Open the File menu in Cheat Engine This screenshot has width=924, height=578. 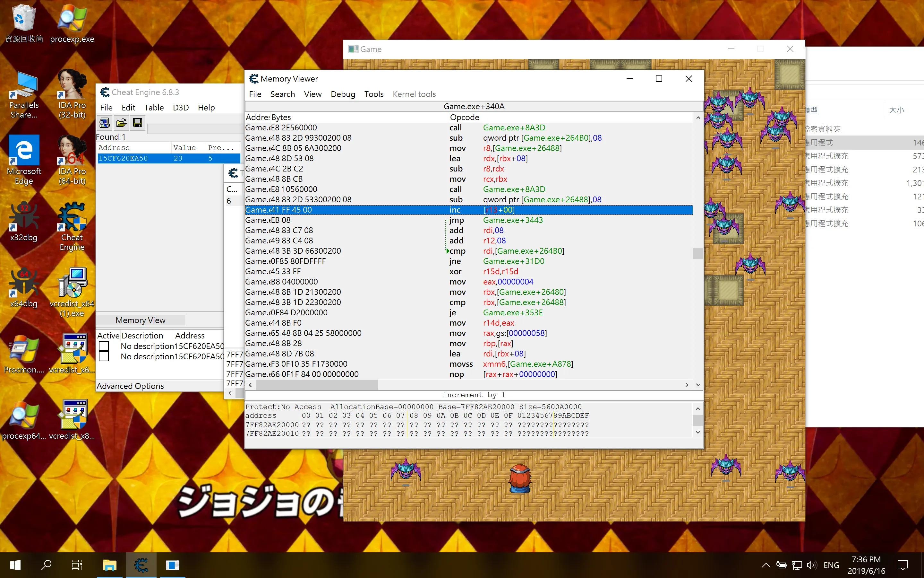[106, 108]
